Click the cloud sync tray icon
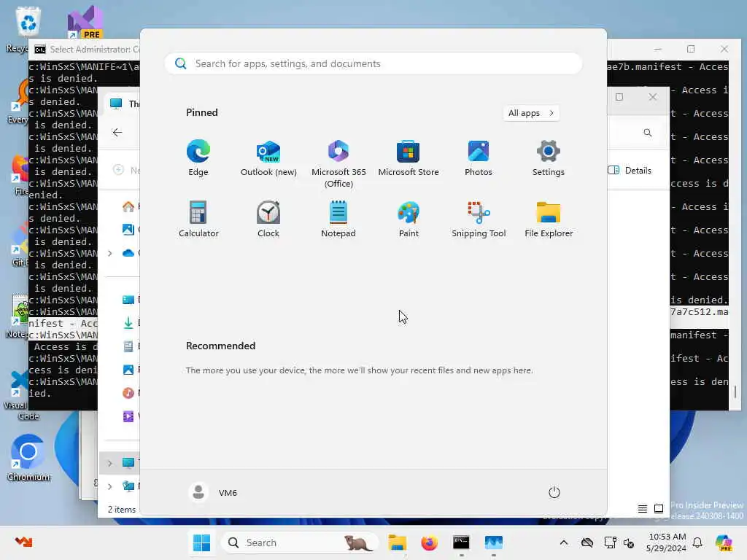Viewport: 747px width, 560px height. (587, 542)
